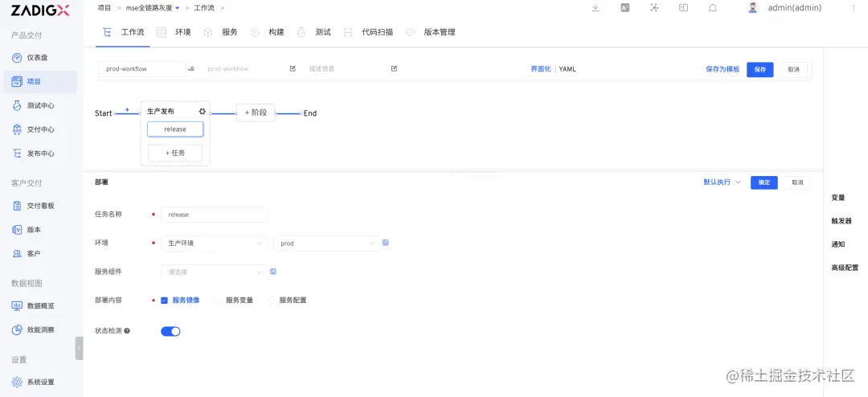Click the download icon in top bar

pyautogui.click(x=596, y=8)
